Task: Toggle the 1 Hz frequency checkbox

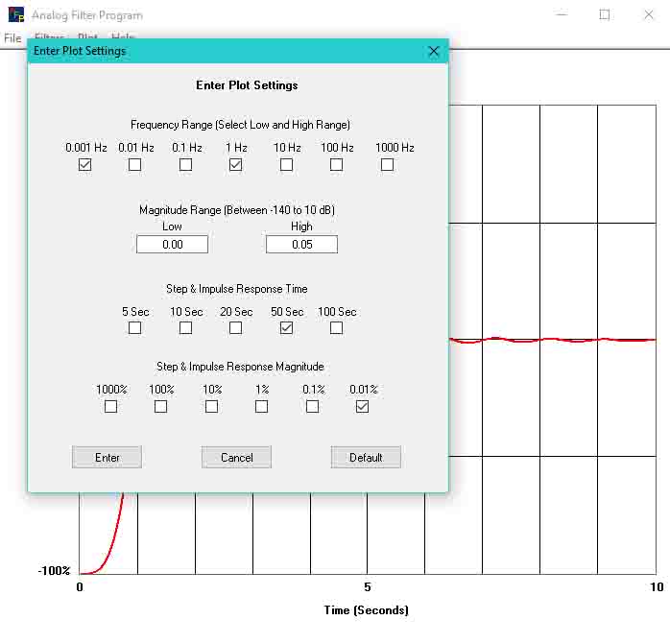Action: (x=235, y=164)
